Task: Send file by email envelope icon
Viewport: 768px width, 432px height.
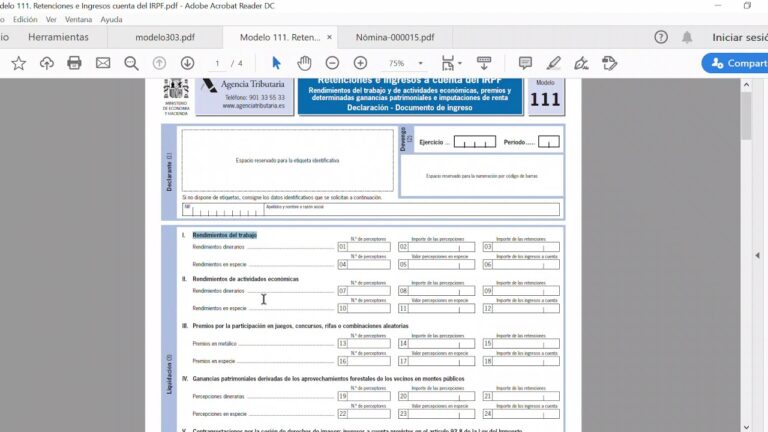Action: pyautogui.click(x=103, y=63)
